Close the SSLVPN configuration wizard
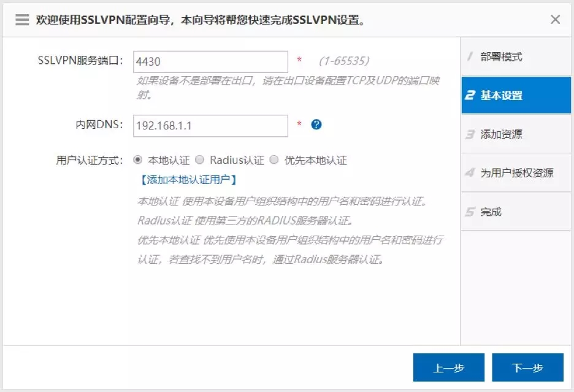This screenshot has height=392, width=574. [x=555, y=20]
